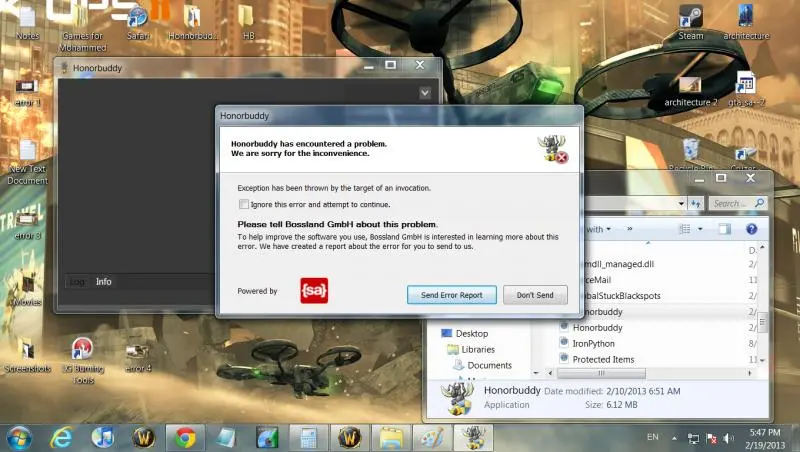
Task: Open the Calculator taskbar button
Action: pyautogui.click(x=309, y=438)
